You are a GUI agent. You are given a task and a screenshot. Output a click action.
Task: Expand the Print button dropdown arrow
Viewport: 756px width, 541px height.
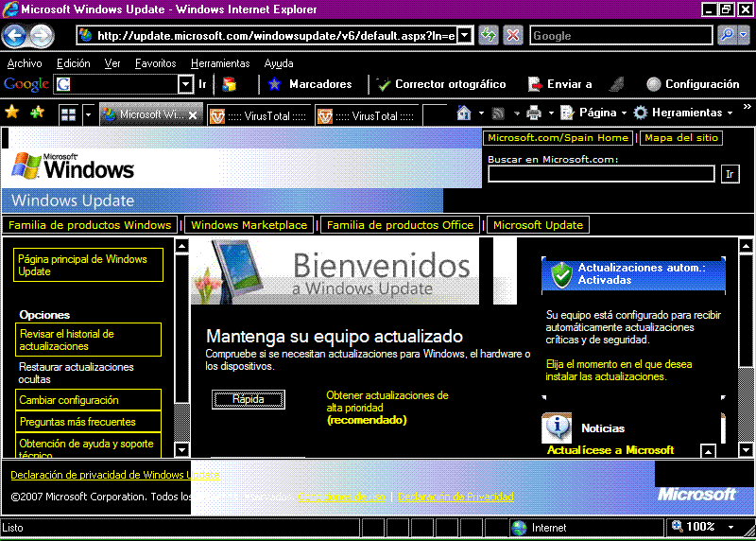(x=551, y=113)
